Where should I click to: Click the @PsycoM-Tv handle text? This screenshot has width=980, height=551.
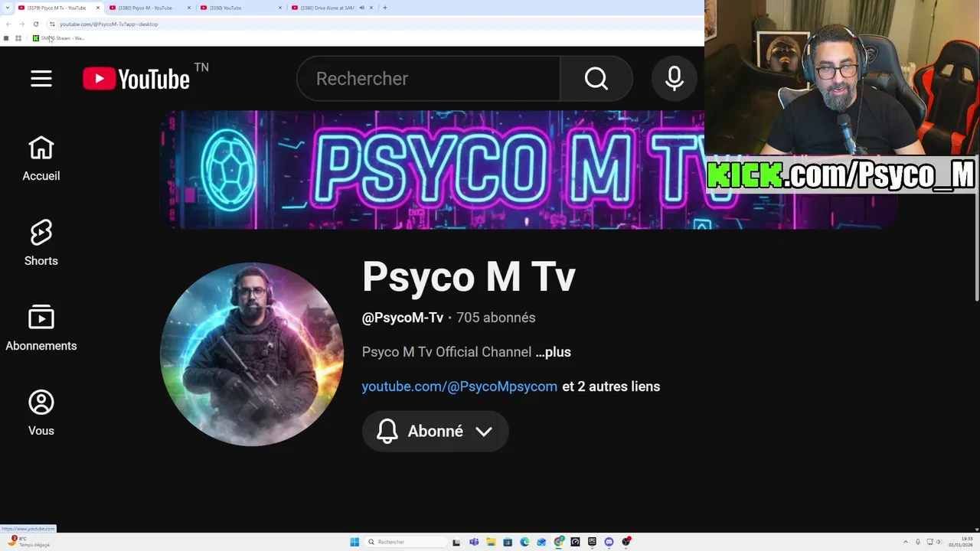click(x=403, y=318)
